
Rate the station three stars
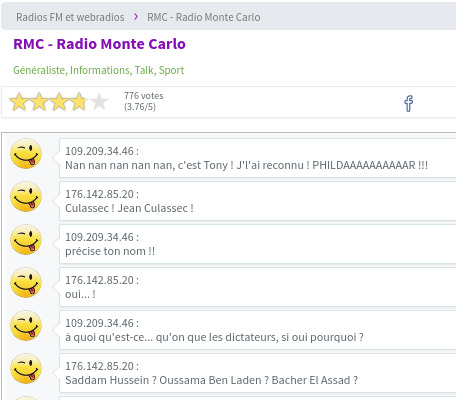[x=59, y=101]
